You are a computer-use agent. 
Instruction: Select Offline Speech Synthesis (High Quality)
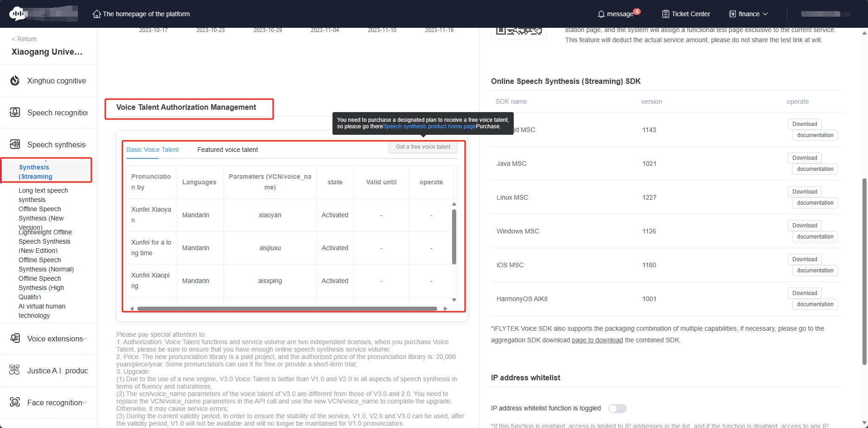tap(41, 288)
